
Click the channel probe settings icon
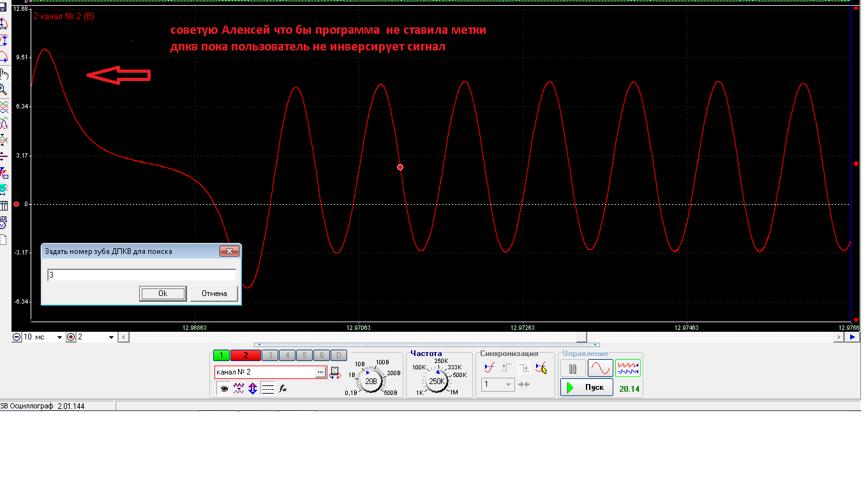[334, 373]
